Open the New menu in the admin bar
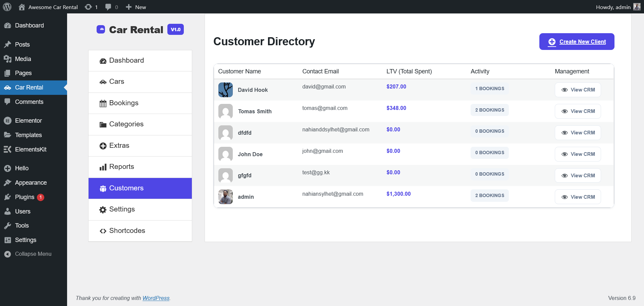This screenshot has height=306, width=644. pyautogui.click(x=136, y=7)
